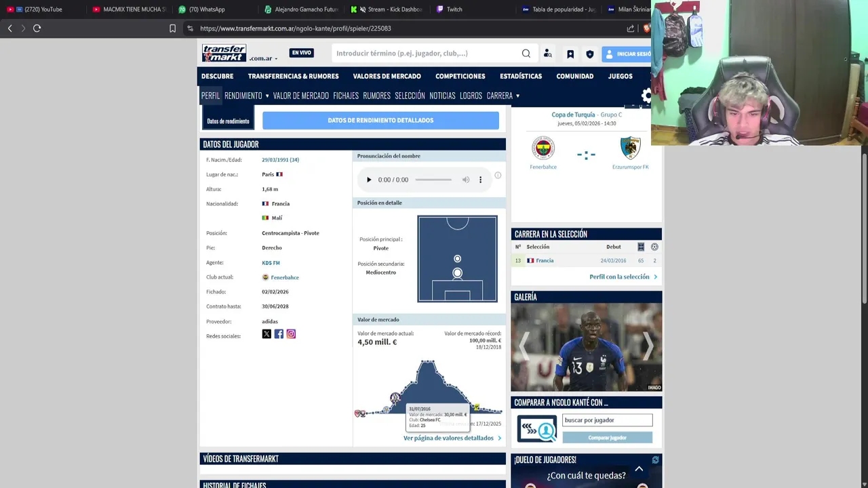Open settings gear icon on profile menu bar
The width and height of the screenshot is (868, 488).
pos(646,96)
